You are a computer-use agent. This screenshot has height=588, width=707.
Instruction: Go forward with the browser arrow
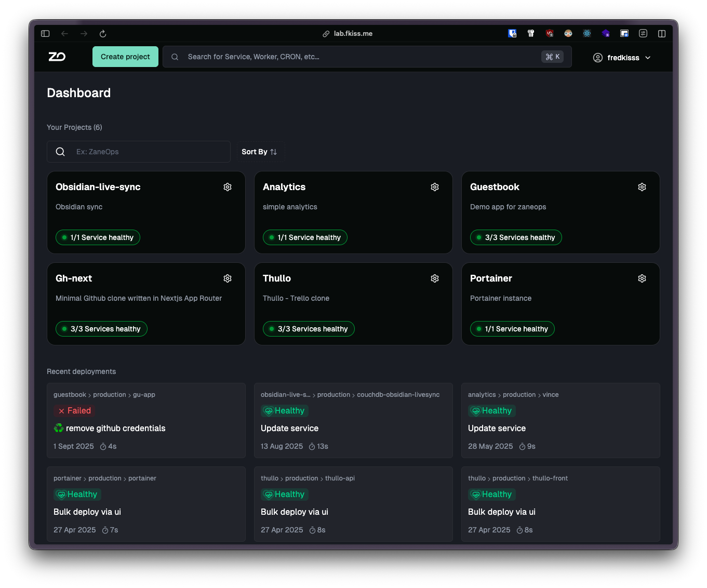pyautogui.click(x=84, y=34)
